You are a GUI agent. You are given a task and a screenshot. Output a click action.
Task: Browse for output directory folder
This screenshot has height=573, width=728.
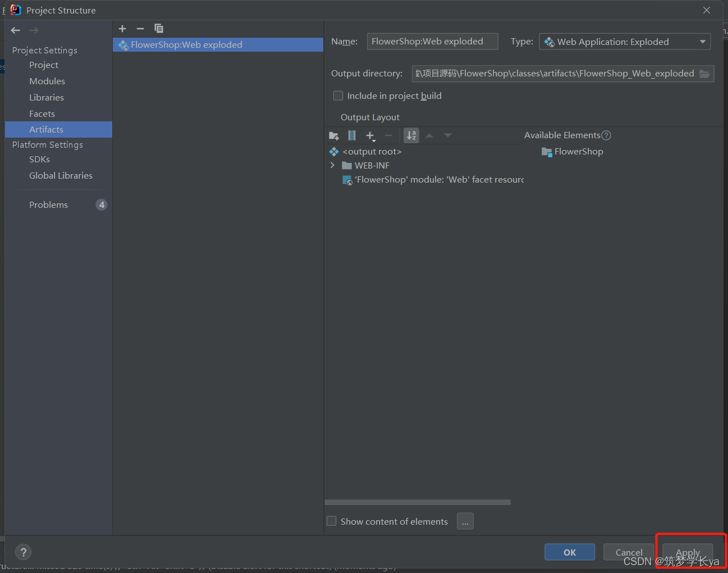coord(705,74)
